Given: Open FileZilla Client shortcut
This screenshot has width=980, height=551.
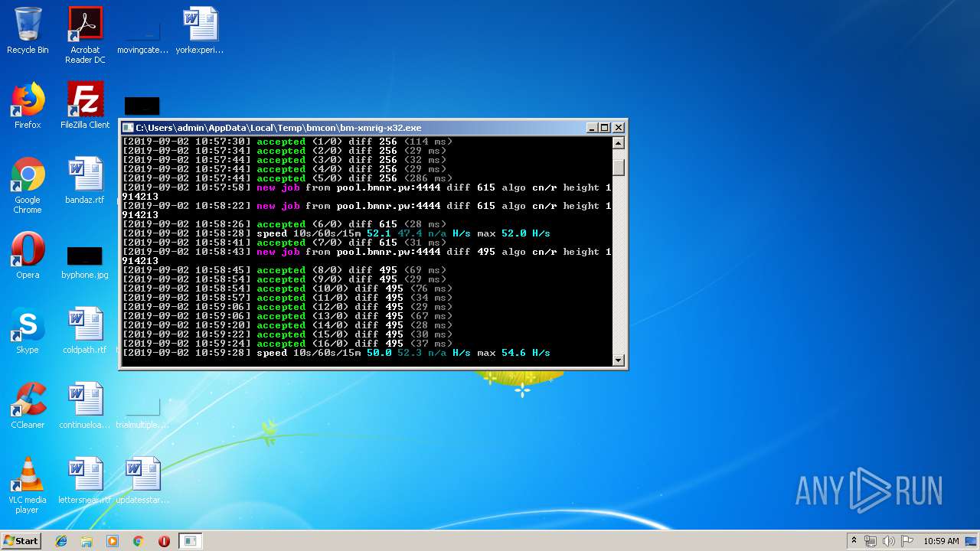Looking at the screenshot, I should 85,106.
